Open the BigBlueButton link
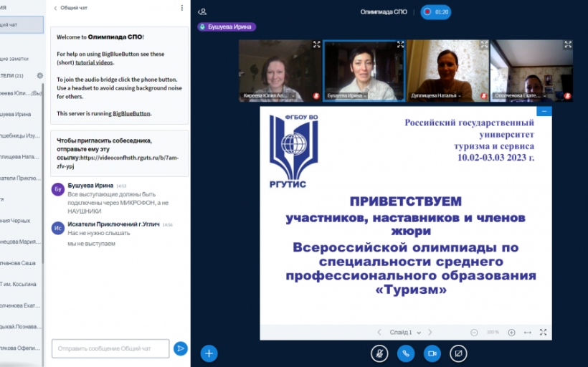 tap(131, 113)
